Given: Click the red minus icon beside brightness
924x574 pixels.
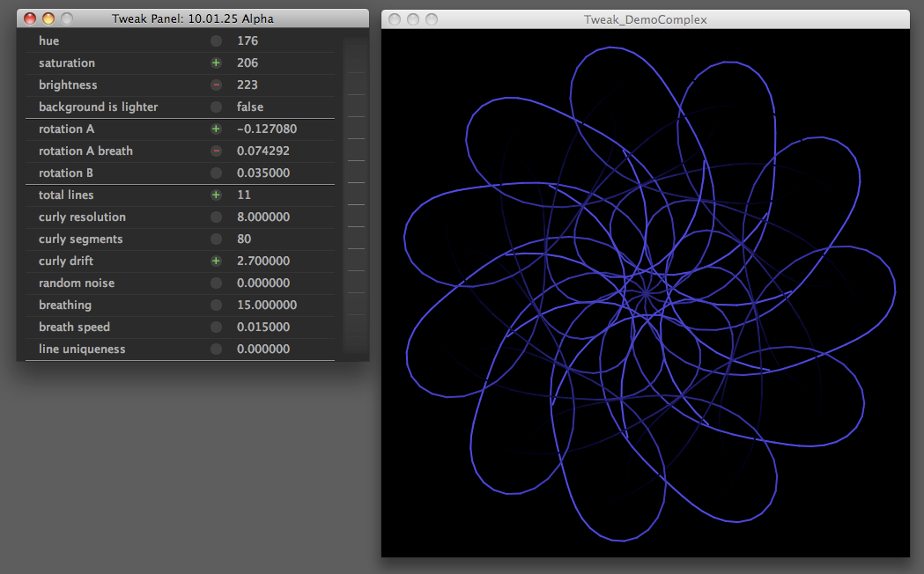Looking at the screenshot, I should (216, 85).
